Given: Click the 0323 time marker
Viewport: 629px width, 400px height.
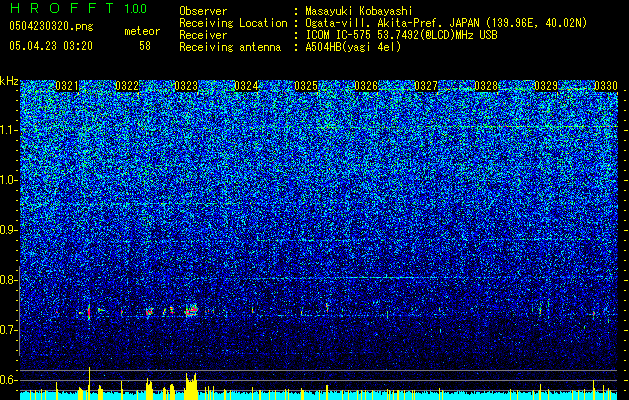Looking at the screenshot, I should pos(187,86).
